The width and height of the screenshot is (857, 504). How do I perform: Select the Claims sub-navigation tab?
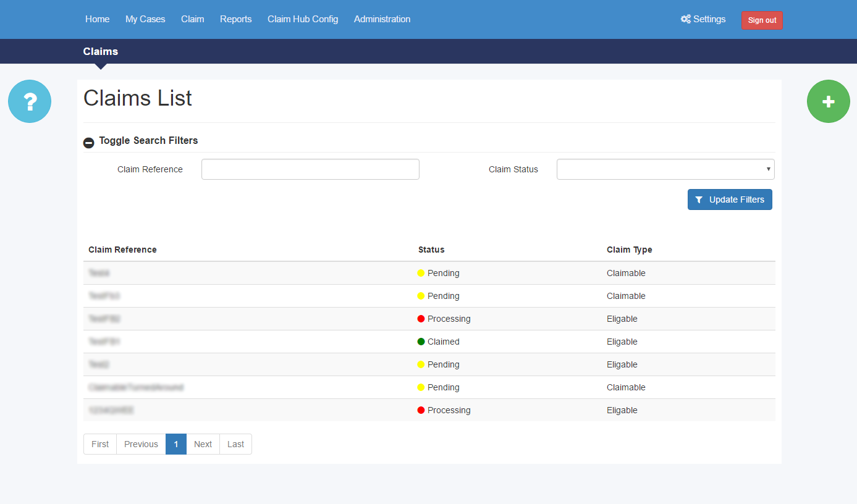coord(101,51)
